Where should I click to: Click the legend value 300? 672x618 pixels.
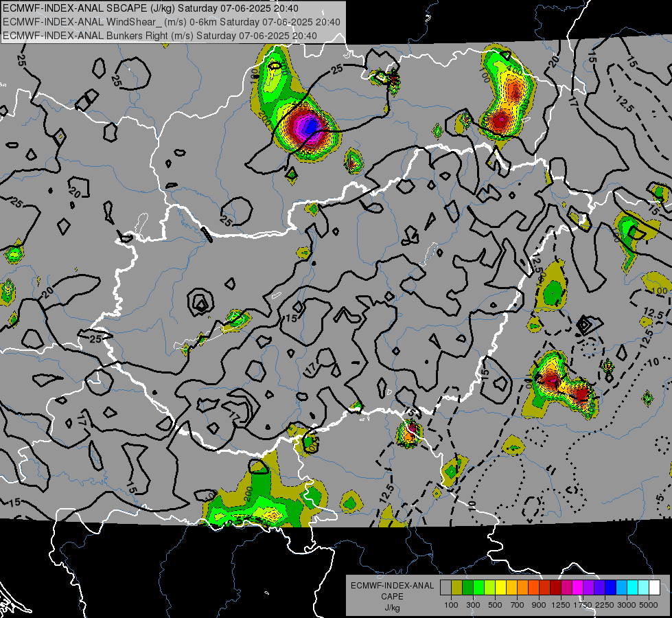473,605
